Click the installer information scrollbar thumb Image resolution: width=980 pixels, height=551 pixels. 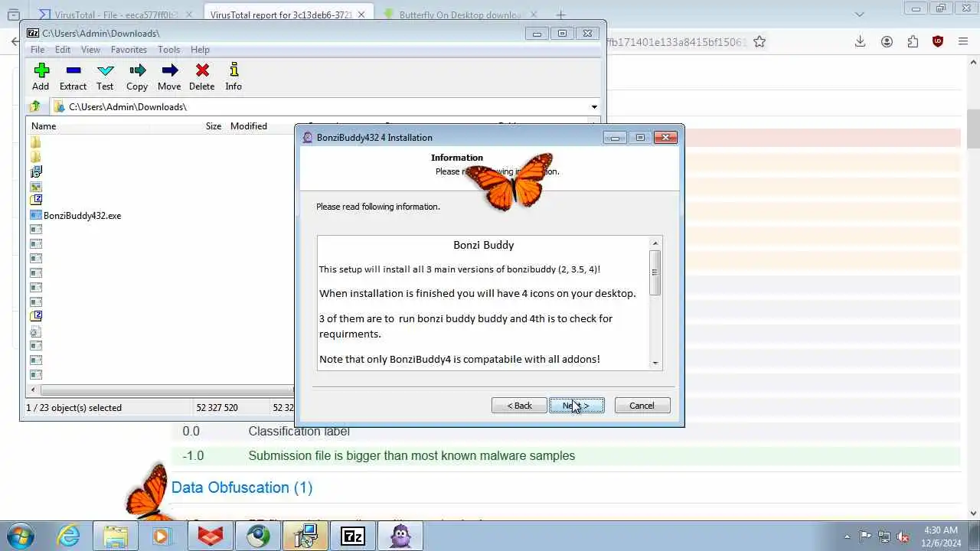pos(655,272)
